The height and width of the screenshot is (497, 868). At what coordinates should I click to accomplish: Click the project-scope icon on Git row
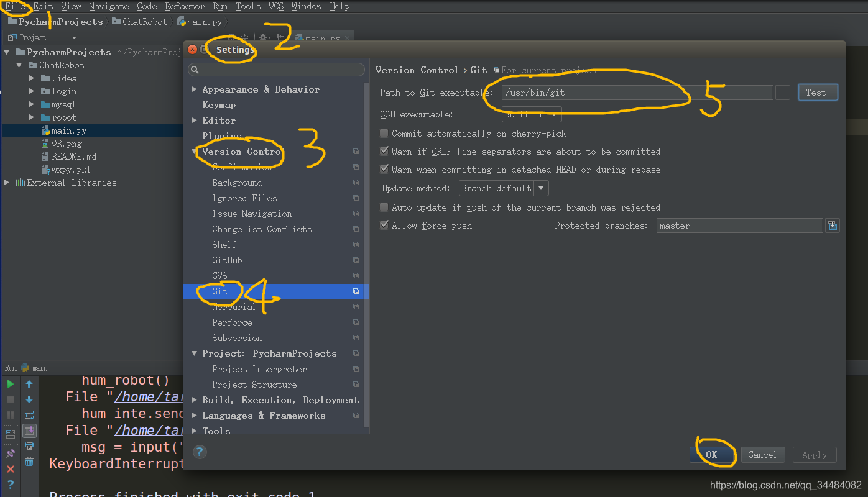pyautogui.click(x=356, y=291)
